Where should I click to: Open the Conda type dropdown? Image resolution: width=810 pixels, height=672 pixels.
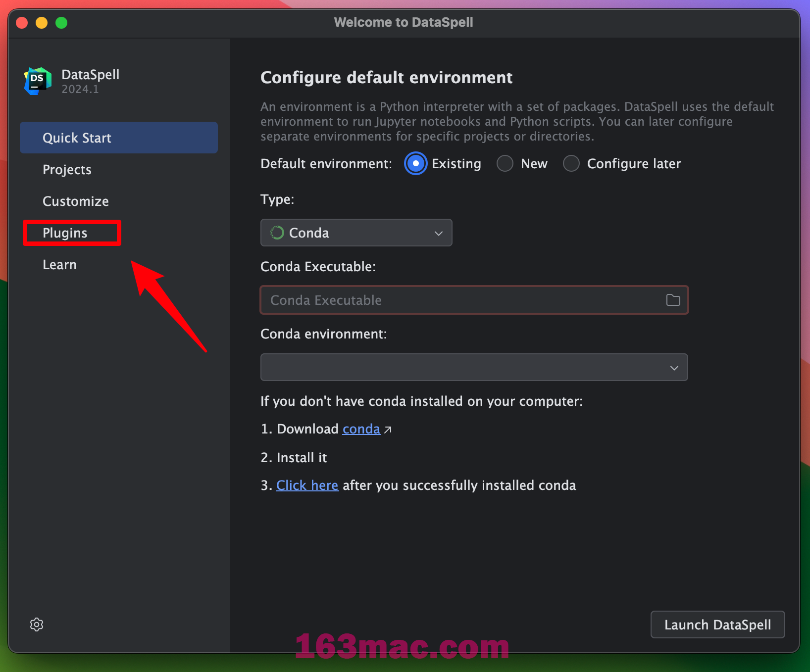coord(356,233)
